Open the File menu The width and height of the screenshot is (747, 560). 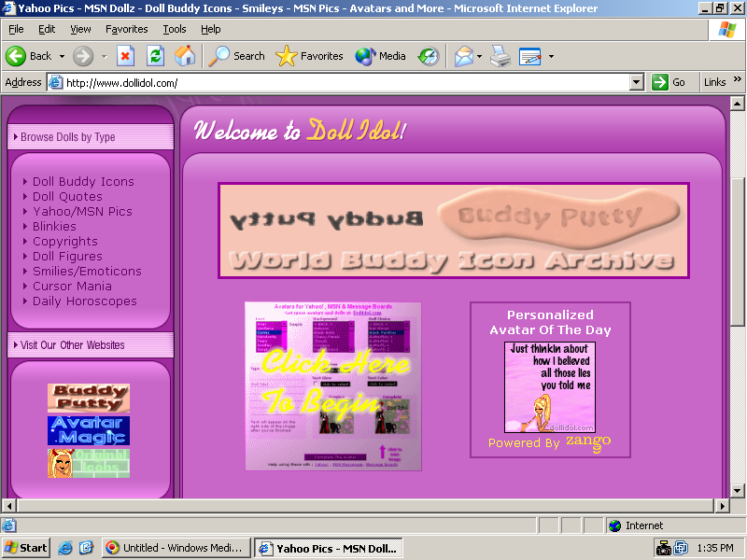[x=16, y=30]
